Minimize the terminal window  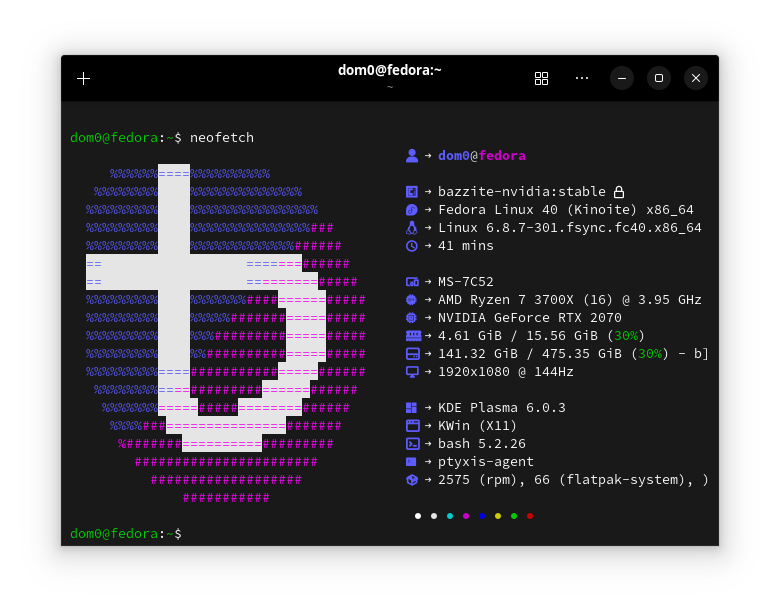(x=622, y=78)
